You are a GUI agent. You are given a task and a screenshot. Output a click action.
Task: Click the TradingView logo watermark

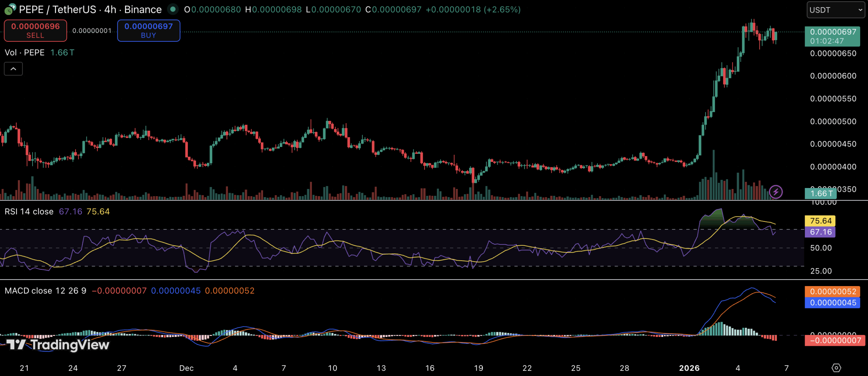56,345
